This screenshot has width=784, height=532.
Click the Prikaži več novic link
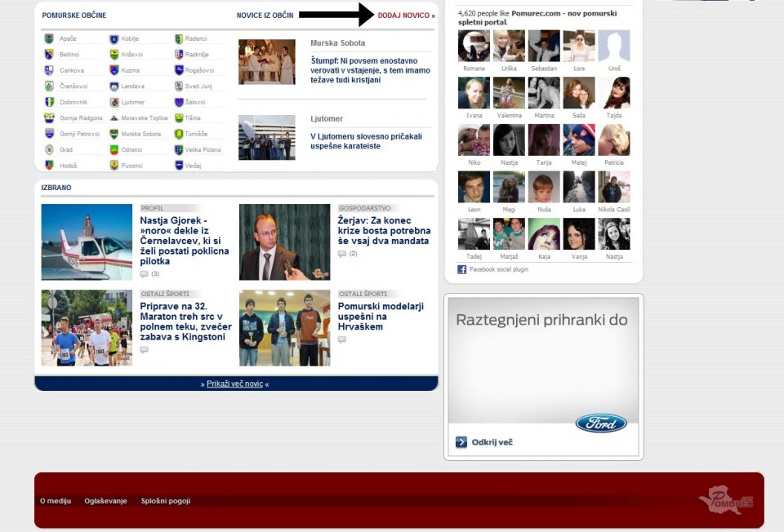tap(235, 383)
